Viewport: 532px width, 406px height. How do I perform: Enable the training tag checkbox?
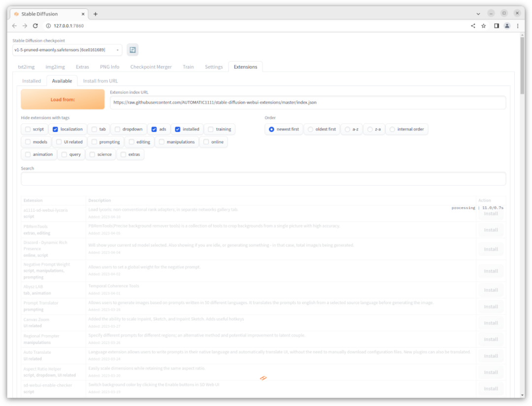(211, 129)
